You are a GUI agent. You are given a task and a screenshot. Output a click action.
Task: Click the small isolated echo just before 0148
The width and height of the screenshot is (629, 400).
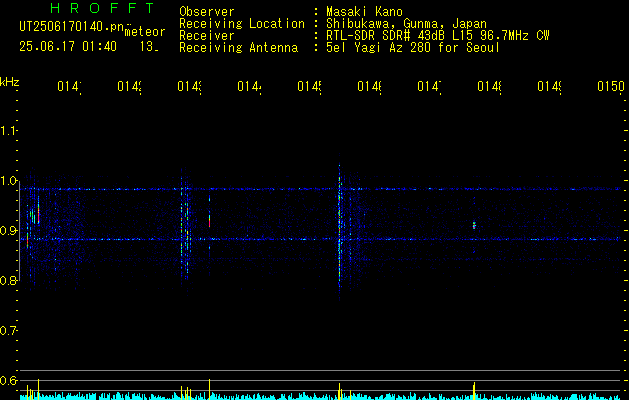pyautogui.click(x=474, y=225)
